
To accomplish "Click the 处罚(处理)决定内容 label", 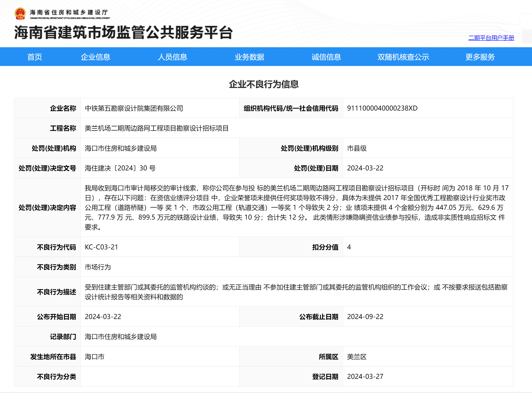I will 47,207.
